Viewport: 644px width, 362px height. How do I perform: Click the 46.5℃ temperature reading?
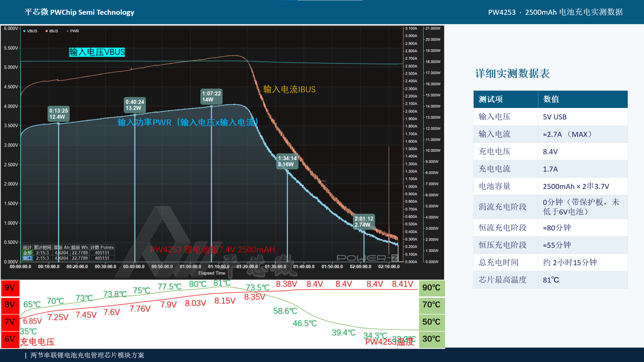(x=305, y=323)
